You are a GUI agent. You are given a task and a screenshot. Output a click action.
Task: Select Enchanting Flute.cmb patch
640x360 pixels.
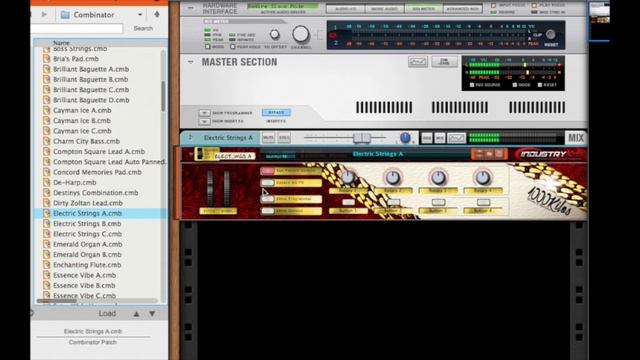[x=87, y=265]
